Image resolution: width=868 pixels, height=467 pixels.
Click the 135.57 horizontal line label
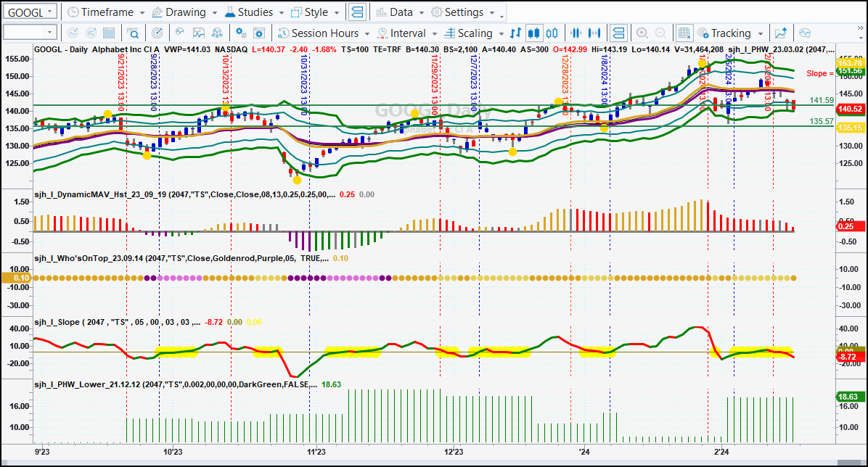click(x=822, y=121)
